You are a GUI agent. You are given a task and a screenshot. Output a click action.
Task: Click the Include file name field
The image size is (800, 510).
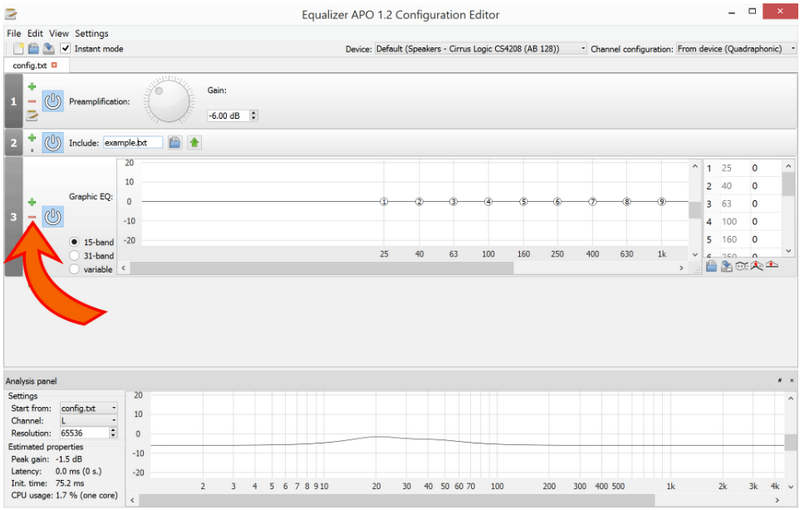pos(133,143)
